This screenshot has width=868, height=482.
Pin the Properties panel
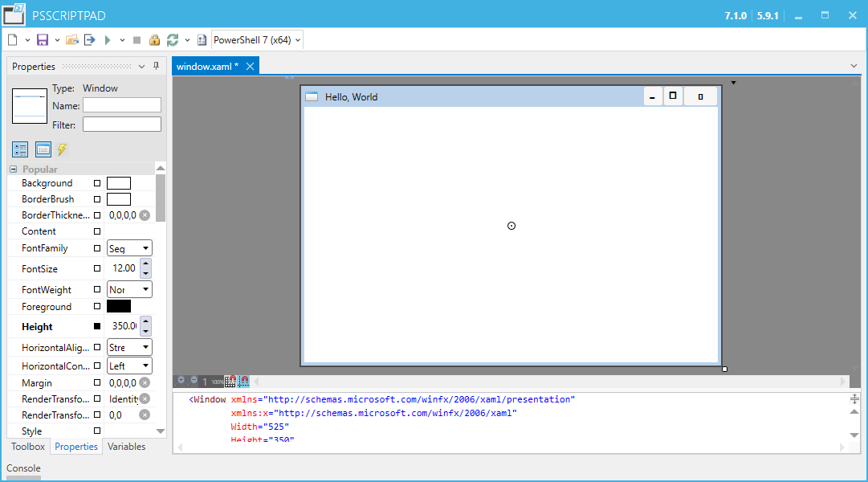tap(156, 66)
